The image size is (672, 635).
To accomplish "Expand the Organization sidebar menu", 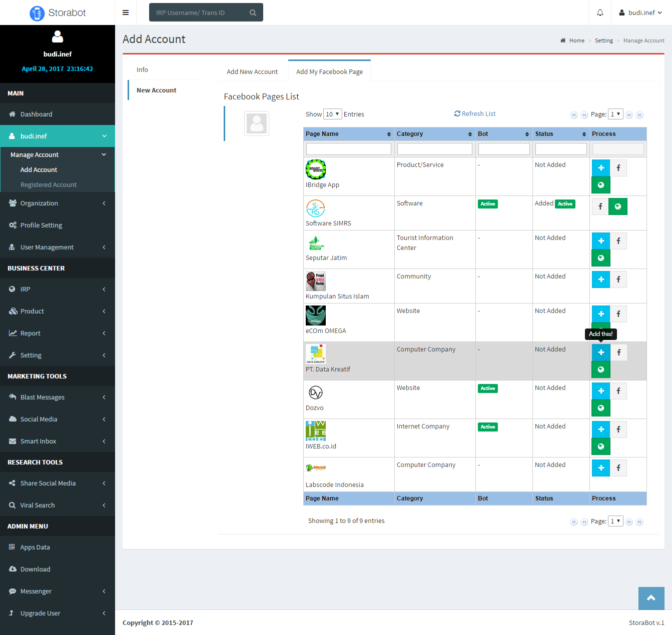I will 58,203.
